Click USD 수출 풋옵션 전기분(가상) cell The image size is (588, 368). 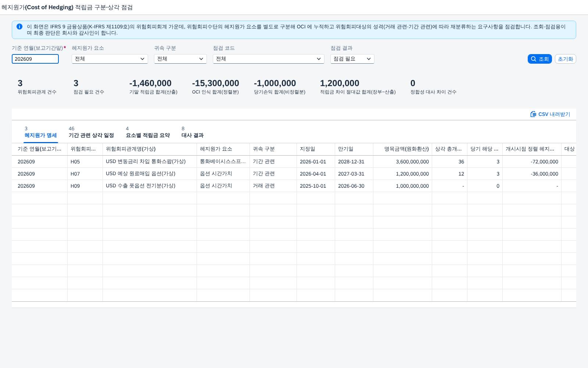[150, 186]
